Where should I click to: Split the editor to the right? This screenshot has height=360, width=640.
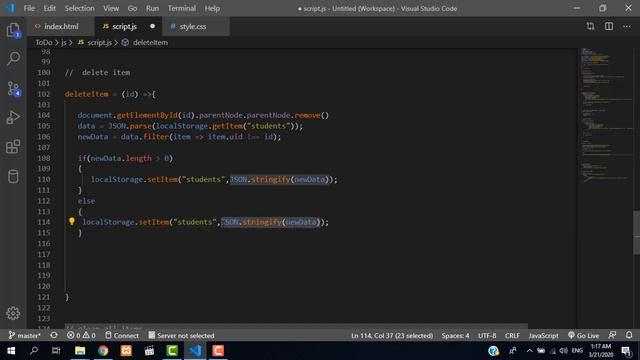[609, 26]
